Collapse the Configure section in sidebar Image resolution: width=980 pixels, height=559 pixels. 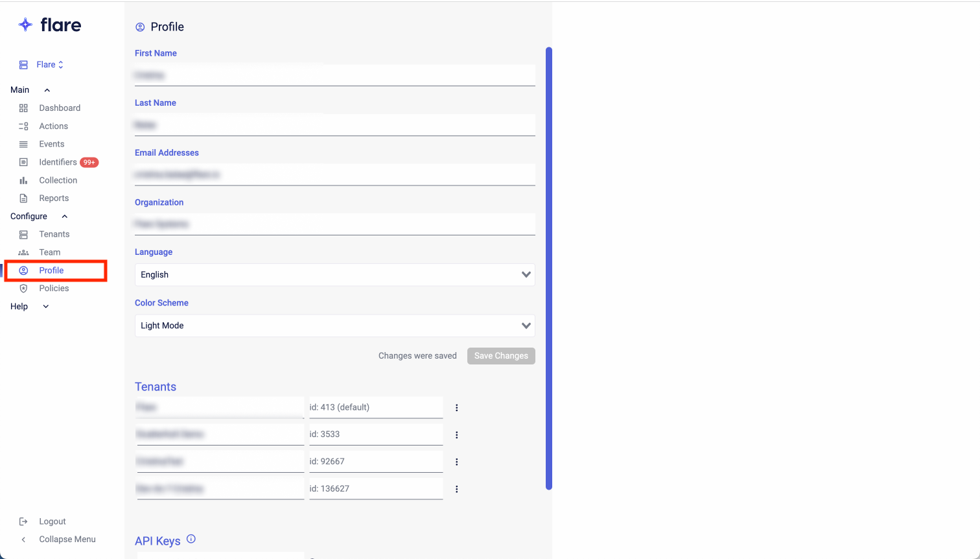point(64,217)
